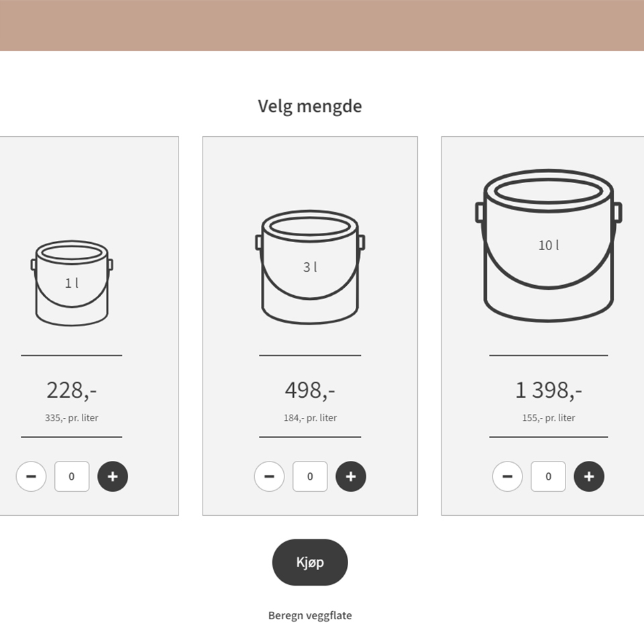Click the 3 l quantity input box
Screen dimensions: 644x644
coord(310,477)
